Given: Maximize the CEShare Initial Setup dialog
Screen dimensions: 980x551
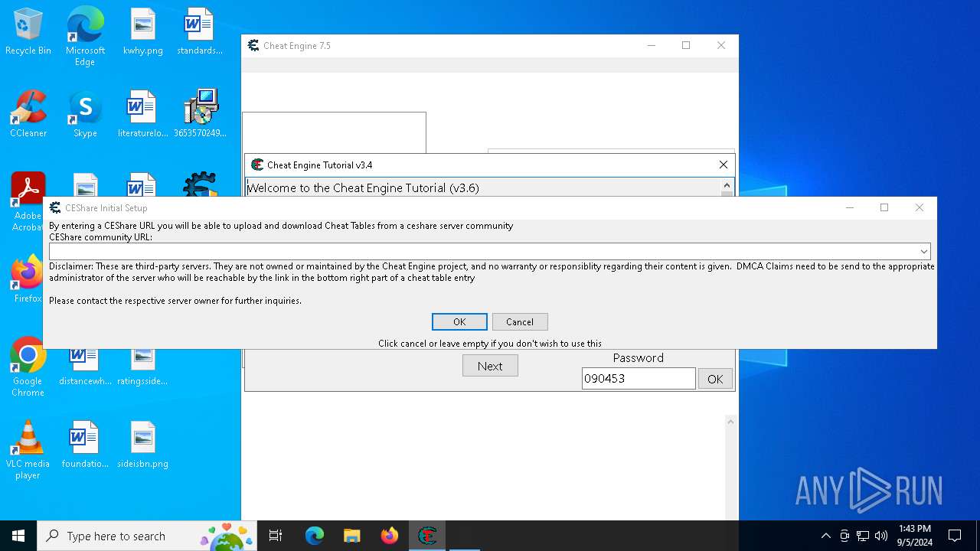Looking at the screenshot, I should pyautogui.click(x=884, y=207).
